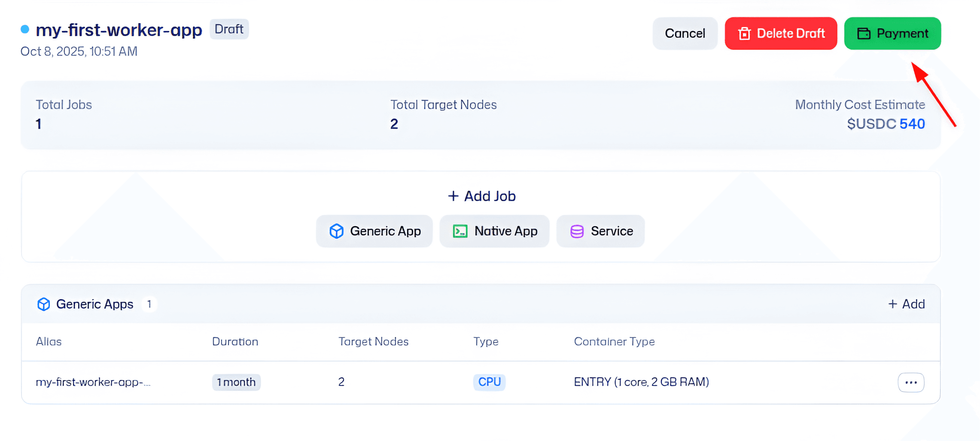Click the Draft status badge
Viewport: 980px width, 441px height.
tap(229, 29)
